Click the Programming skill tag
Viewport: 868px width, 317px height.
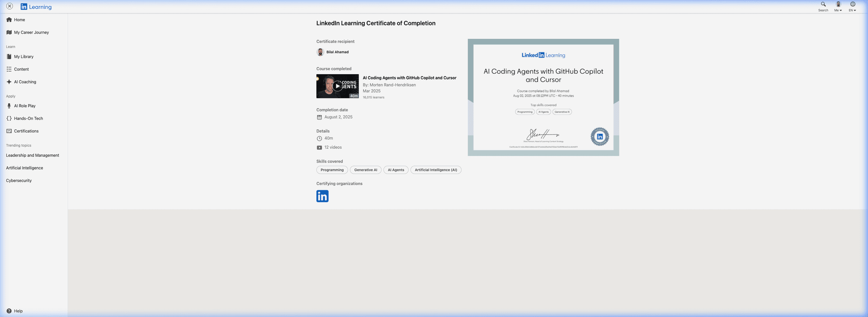point(332,170)
